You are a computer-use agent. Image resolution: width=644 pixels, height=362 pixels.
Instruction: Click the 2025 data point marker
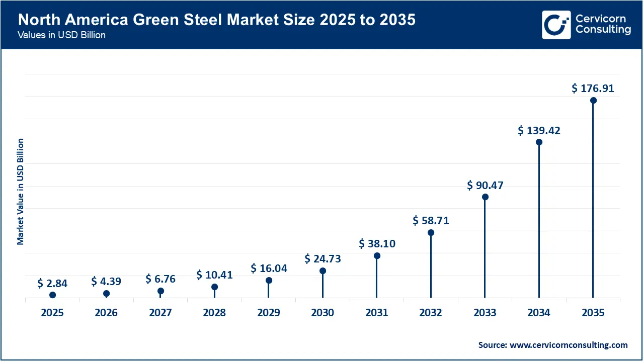point(52,295)
